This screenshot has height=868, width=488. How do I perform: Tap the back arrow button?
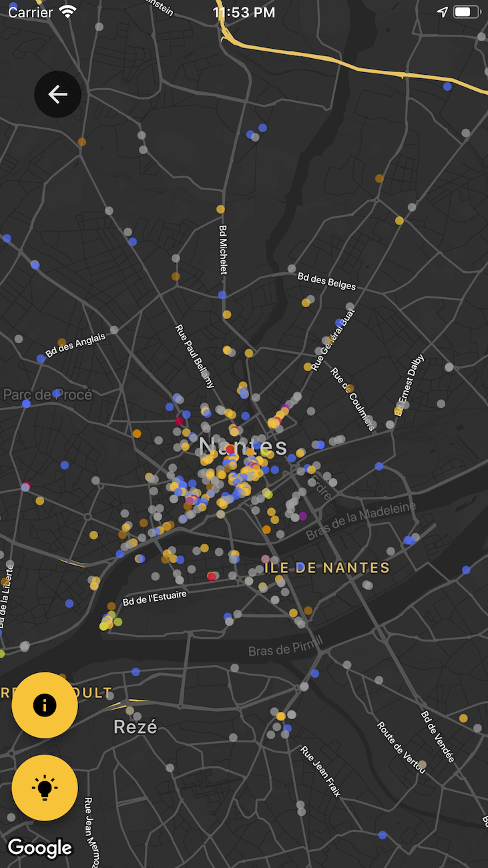[58, 95]
